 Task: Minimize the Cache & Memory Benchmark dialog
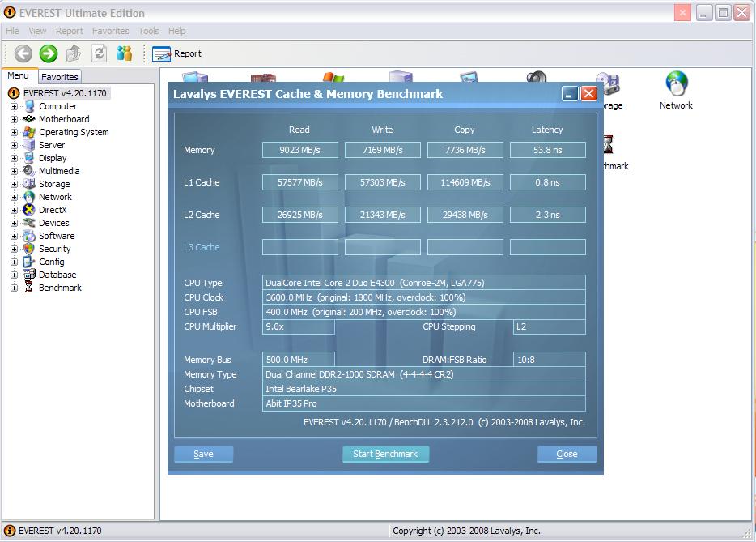click(570, 94)
